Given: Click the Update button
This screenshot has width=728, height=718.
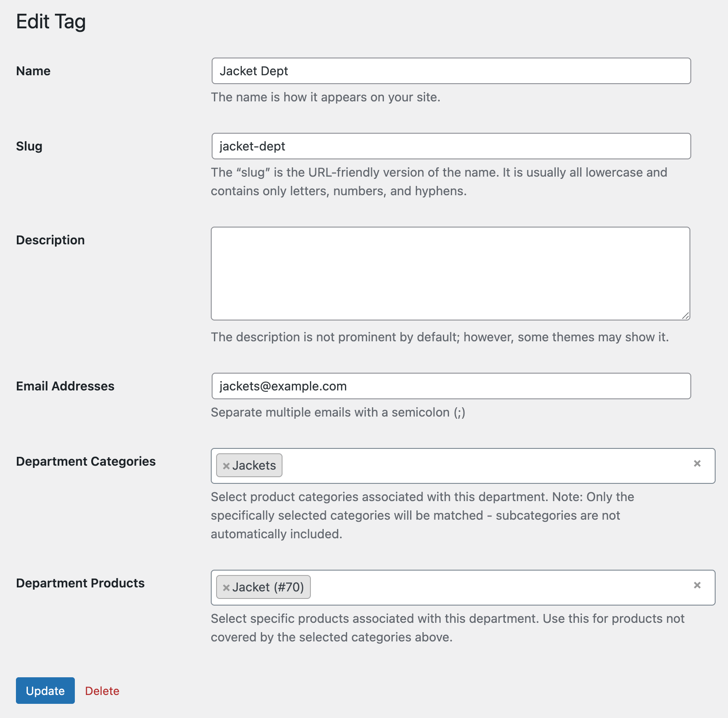Looking at the screenshot, I should pyautogui.click(x=45, y=691).
